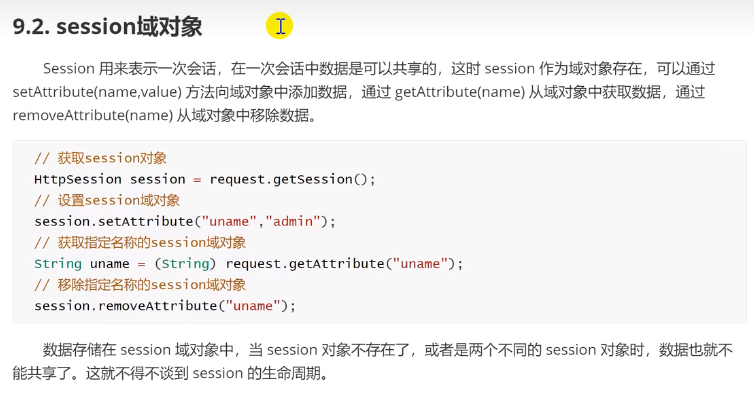Click the request.getAttribute("uname") code line
754x402 pixels.
tap(248, 264)
